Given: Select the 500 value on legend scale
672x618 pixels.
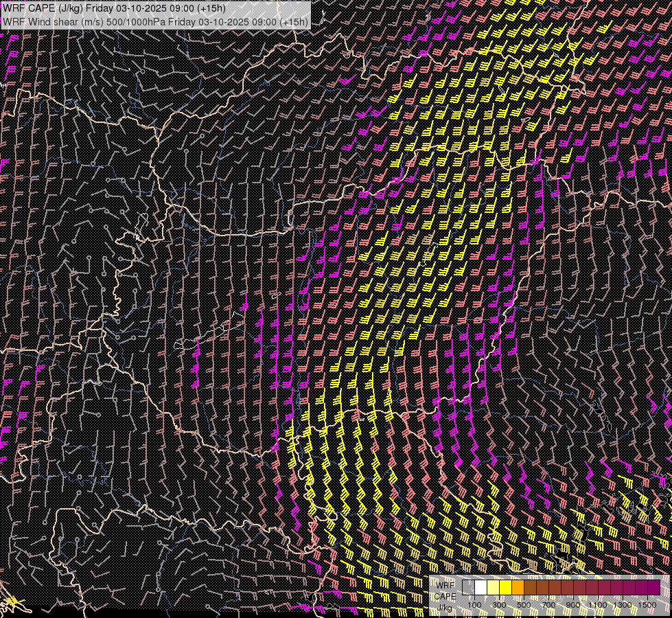Looking at the screenshot, I should (524, 604).
